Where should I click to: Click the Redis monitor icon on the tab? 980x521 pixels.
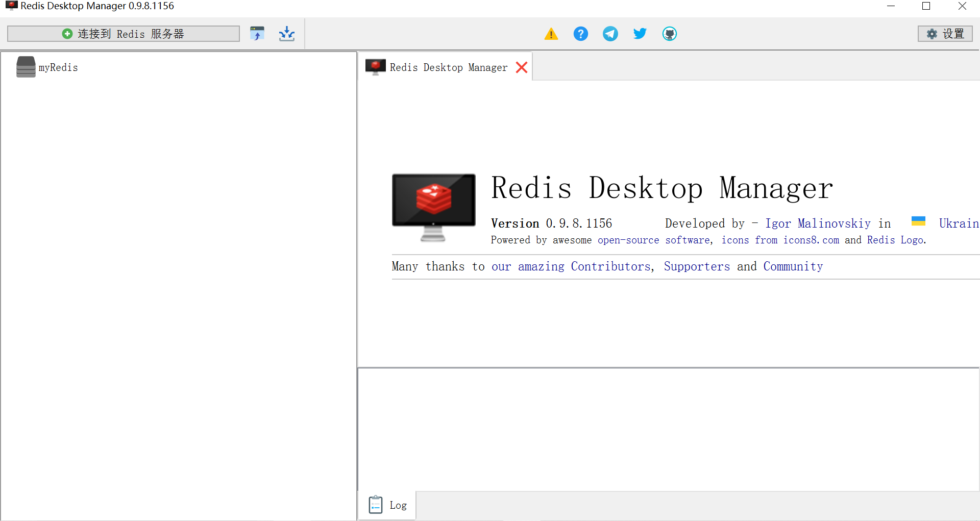pyautogui.click(x=376, y=67)
